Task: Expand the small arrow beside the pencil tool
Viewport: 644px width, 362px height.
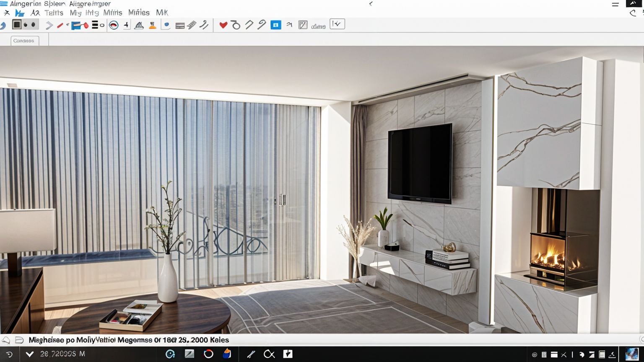Action: click(68, 25)
